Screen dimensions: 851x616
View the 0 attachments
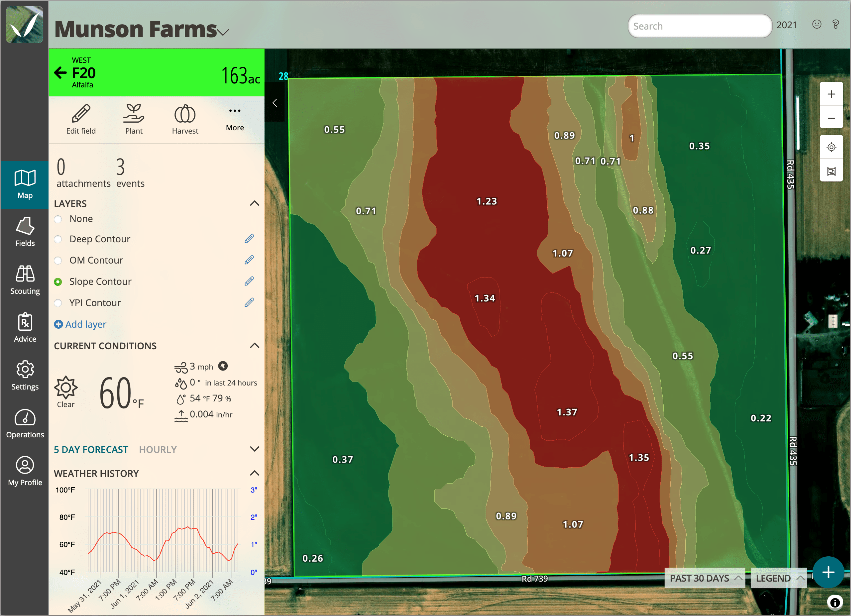click(x=83, y=173)
